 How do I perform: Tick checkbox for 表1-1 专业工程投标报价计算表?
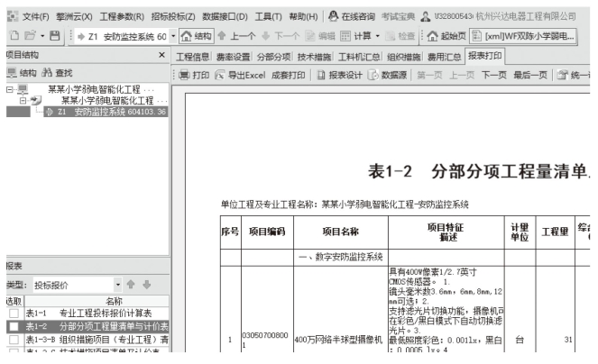click(14, 314)
